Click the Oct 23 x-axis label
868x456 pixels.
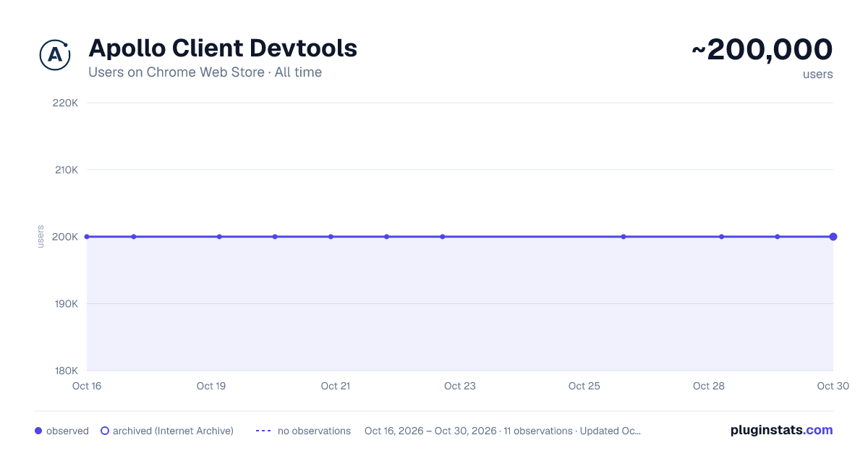click(x=460, y=386)
